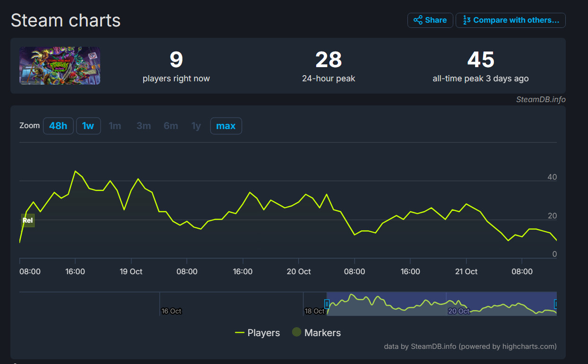Click the right navigator range handle

(556, 303)
